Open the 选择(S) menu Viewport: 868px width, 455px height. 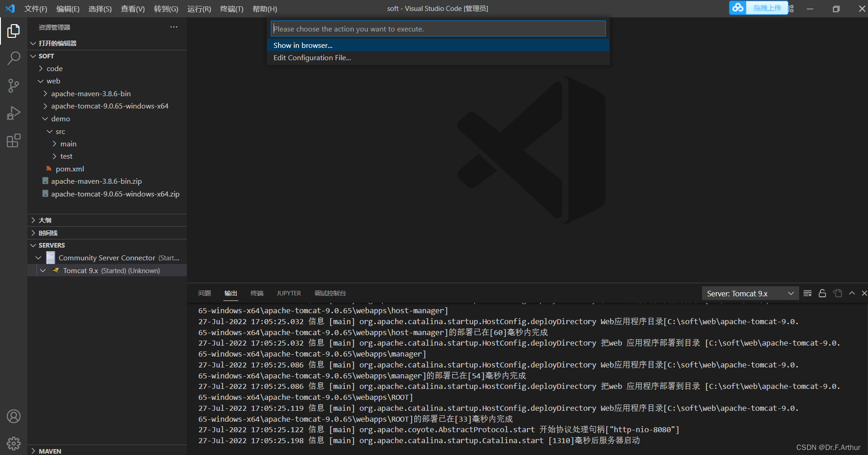tap(100, 9)
